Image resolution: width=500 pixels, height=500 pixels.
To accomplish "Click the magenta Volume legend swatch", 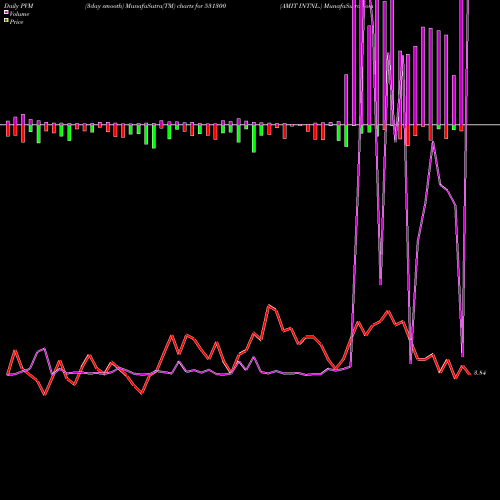I will pyautogui.click(x=6, y=13).
